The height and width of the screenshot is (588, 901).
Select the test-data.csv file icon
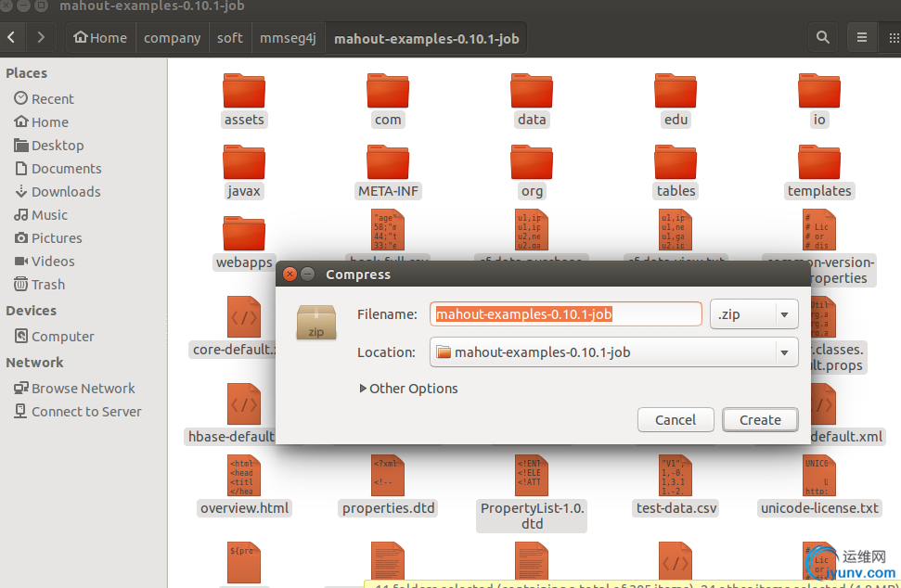tap(676, 476)
